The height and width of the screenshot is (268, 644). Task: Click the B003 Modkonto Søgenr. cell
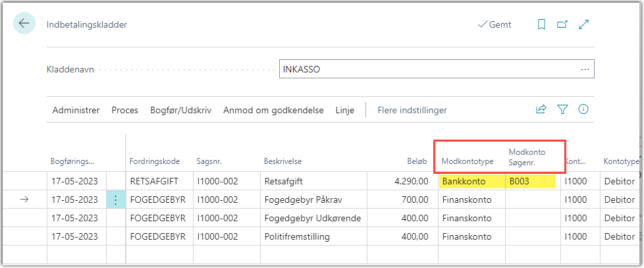(530, 181)
